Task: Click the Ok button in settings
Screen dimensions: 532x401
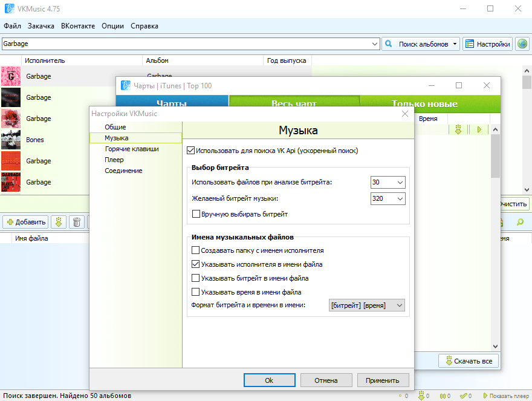Action: [x=270, y=380]
